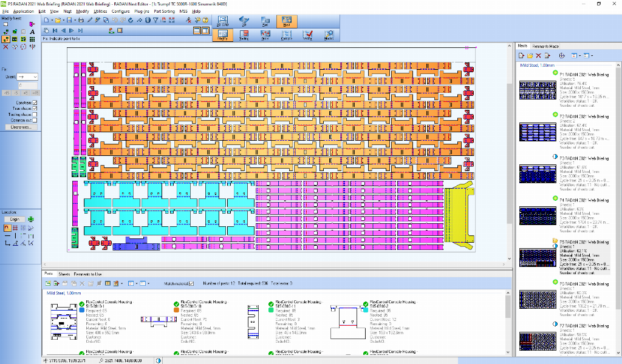Click the Verify mode icon
622x364 pixels.
pos(307,35)
